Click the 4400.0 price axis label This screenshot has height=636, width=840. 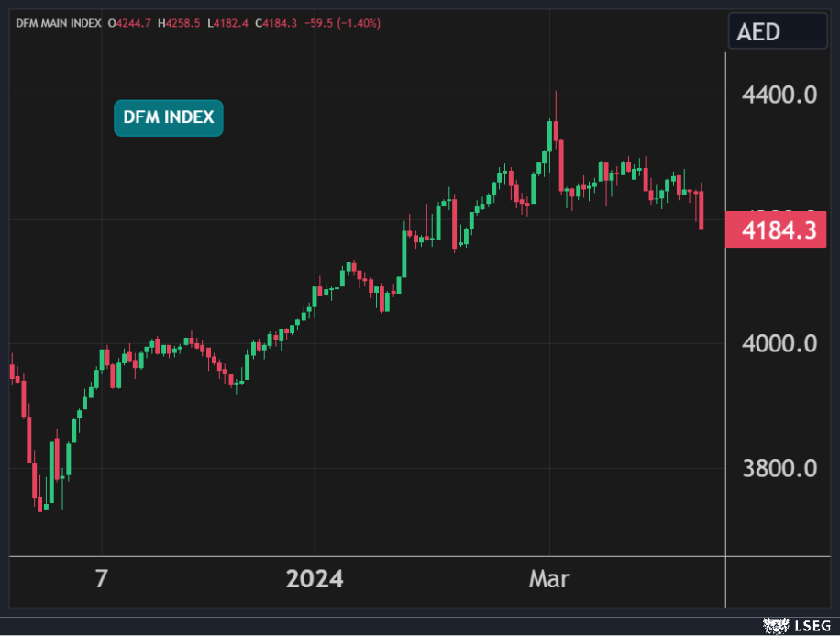click(779, 95)
